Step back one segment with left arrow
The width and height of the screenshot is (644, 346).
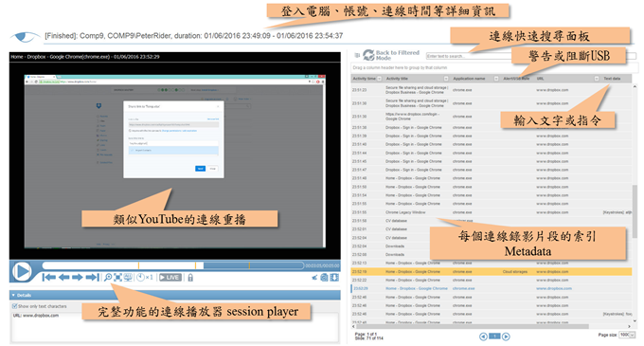pyautogui.click(x=63, y=278)
